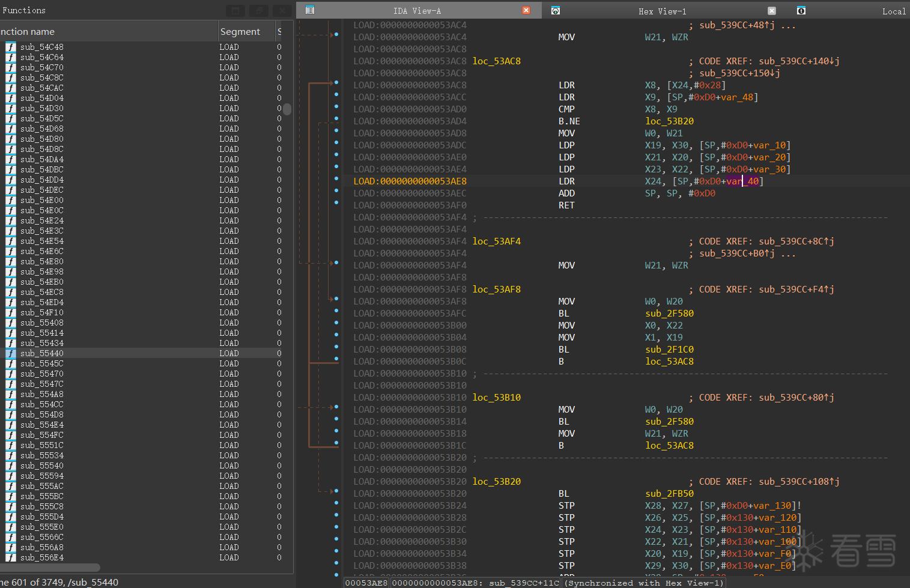Click the function icon beside sub_54C70
The width and height of the screenshot is (910, 588).
11,67
